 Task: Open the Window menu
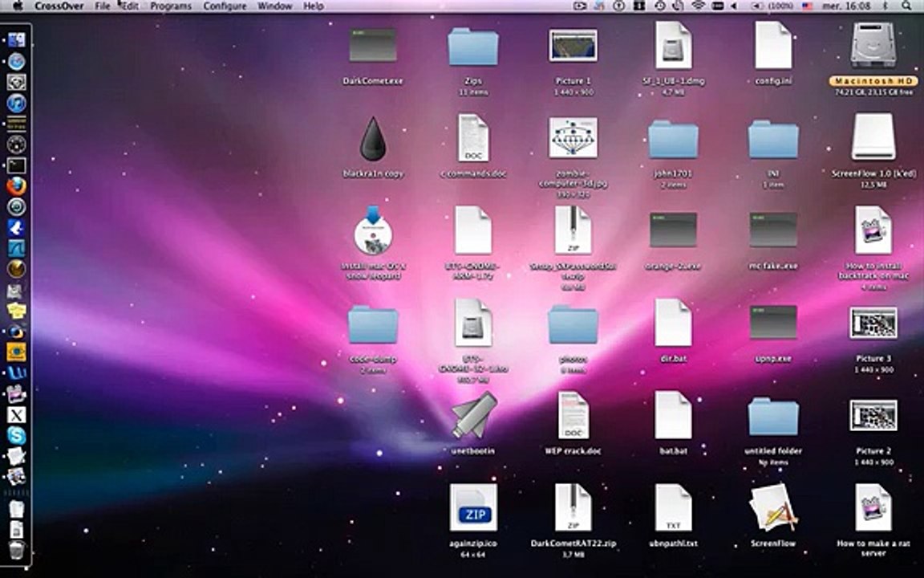point(275,6)
